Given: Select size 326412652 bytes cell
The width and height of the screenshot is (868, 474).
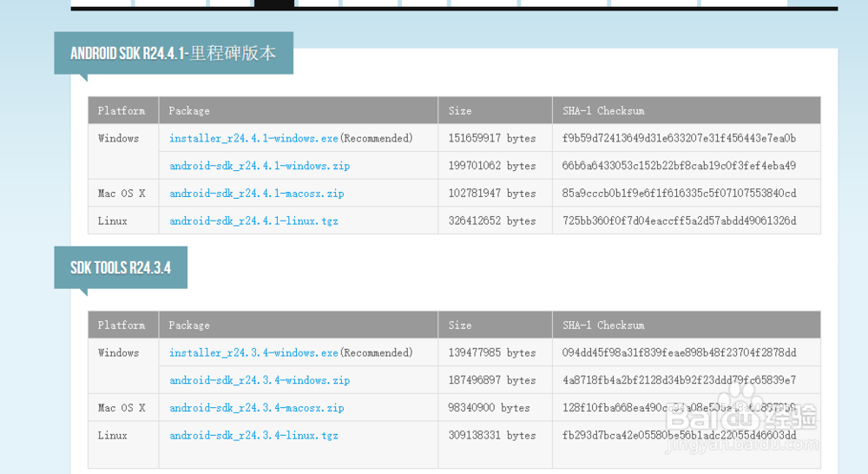Looking at the screenshot, I should tap(495, 221).
